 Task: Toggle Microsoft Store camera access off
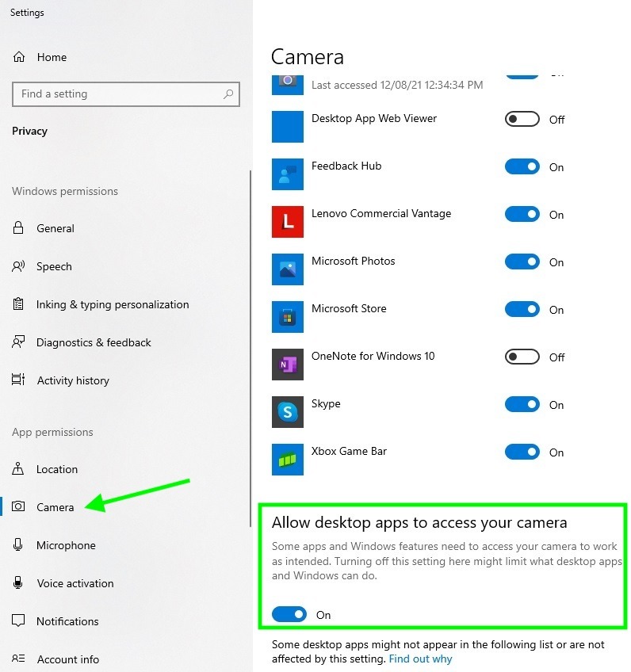pyautogui.click(x=522, y=309)
